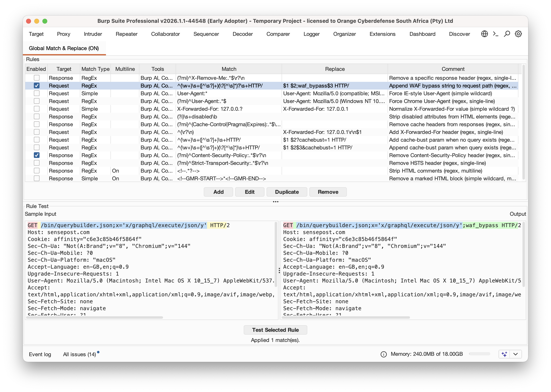
Task: Select the Global Match & Replace (ON) tab
Action: pyautogui.click(x=64, y=48)
